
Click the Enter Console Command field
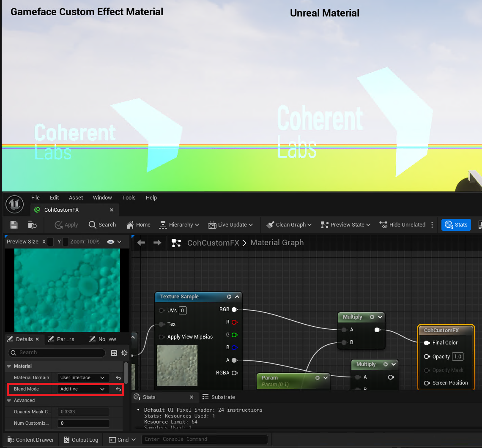click(204, 440)
